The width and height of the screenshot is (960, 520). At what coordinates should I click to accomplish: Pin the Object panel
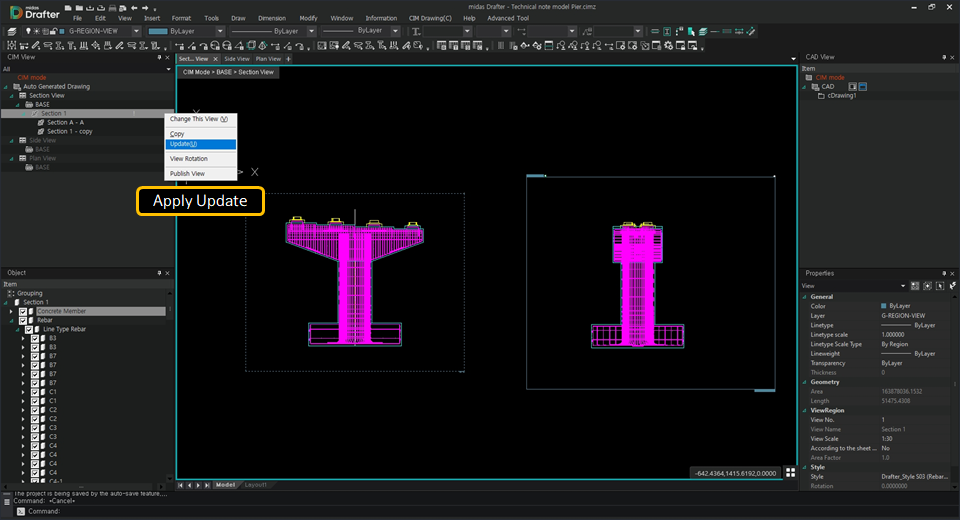(159, 273)
